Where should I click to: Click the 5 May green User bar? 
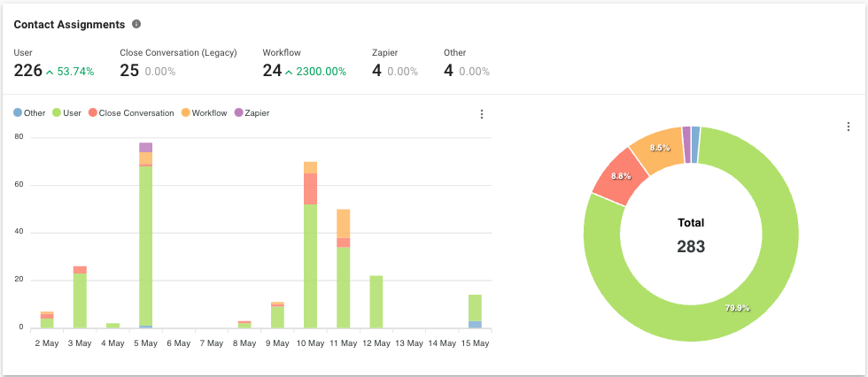click(x=146, y=248)
